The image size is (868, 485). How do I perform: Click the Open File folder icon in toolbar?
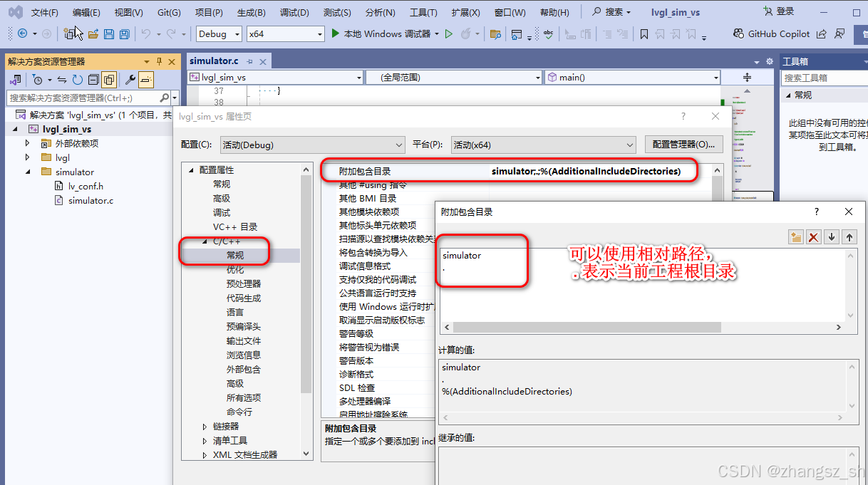[x=93, y=33]
